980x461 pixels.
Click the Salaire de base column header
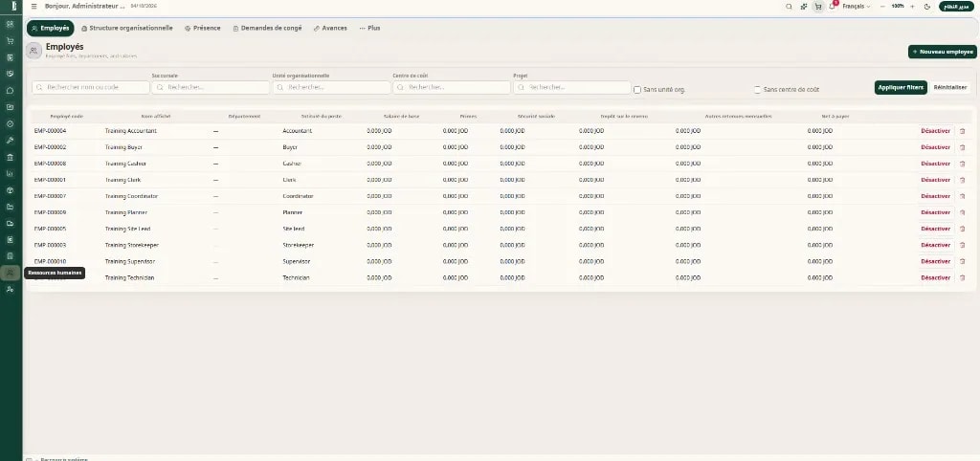click(401, 116)
